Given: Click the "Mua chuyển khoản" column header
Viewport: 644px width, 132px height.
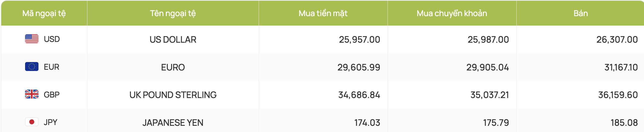Looking at the screenshot, I should (452, 13).
